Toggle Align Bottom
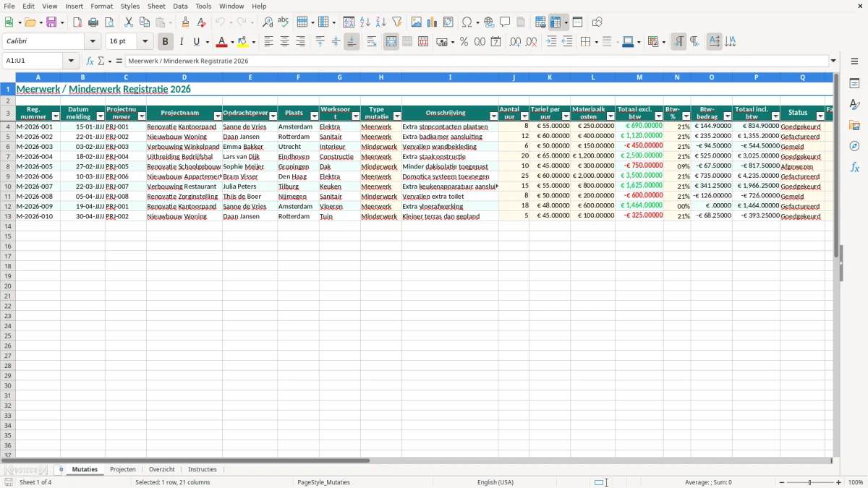The width and height of the screenshot is (868, 488). 352,42
